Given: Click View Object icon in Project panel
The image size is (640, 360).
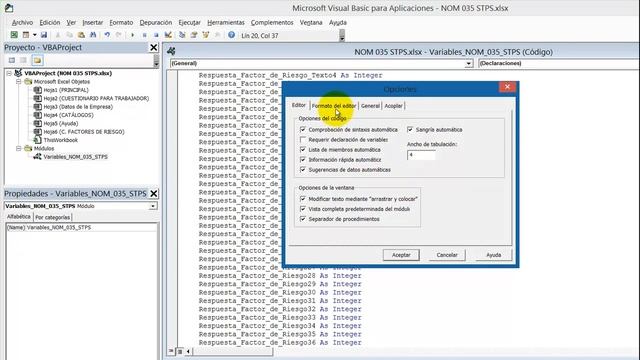Looking at the screenshot, I should 24,60.
